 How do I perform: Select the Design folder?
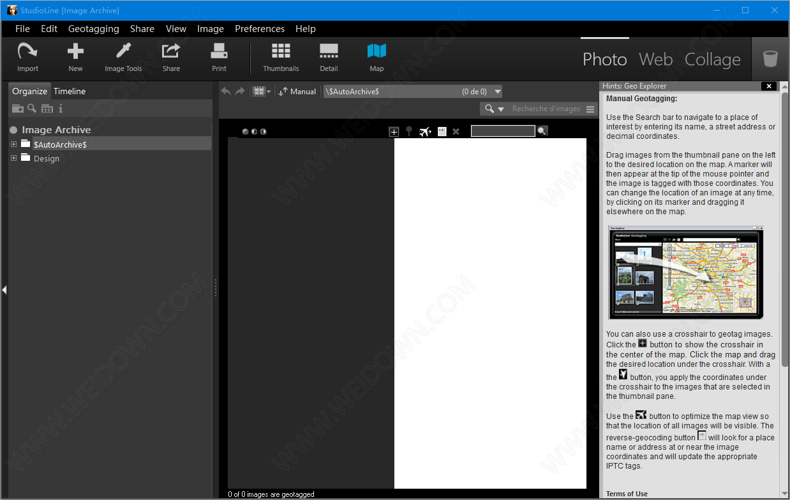(x=46, y=158)
